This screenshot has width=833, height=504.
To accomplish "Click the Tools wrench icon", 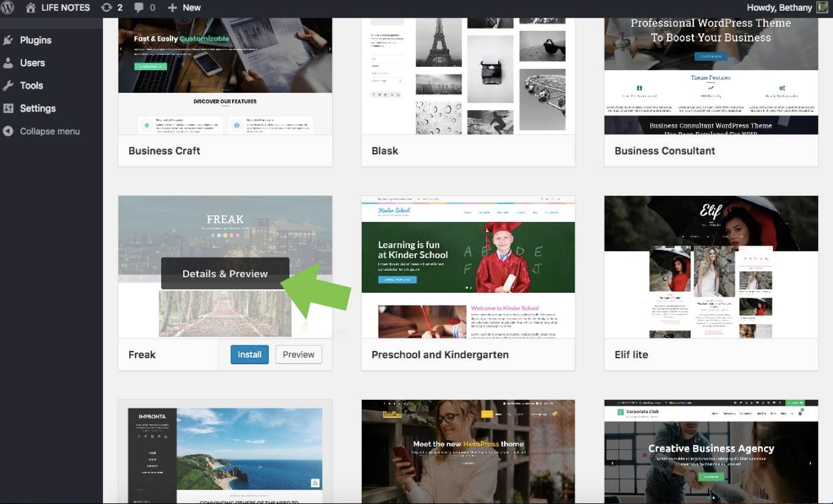I will pyautogui.click(x=8, y=85).
